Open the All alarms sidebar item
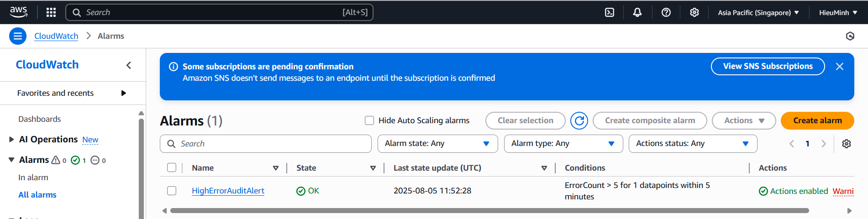 37,195
